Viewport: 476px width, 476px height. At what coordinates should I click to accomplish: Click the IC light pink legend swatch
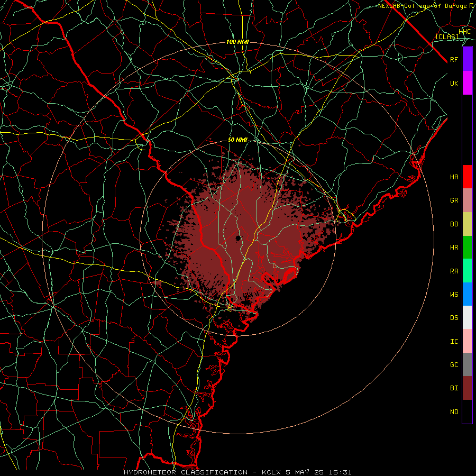pos(467,341)
